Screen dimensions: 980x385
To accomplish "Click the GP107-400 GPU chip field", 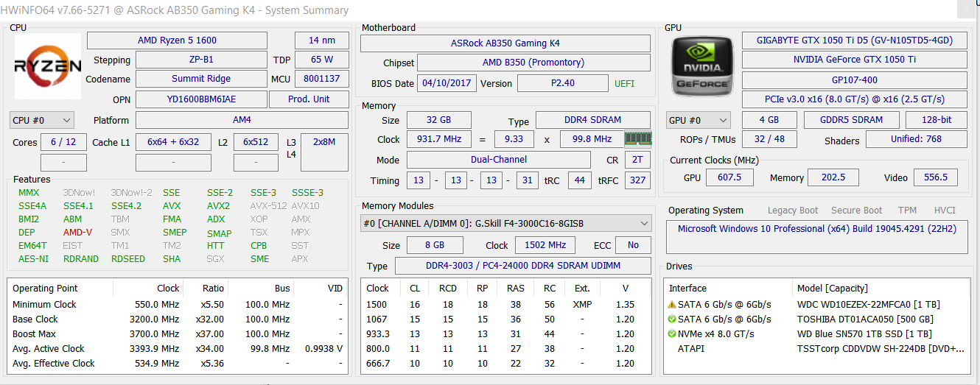I will [854, 80].
